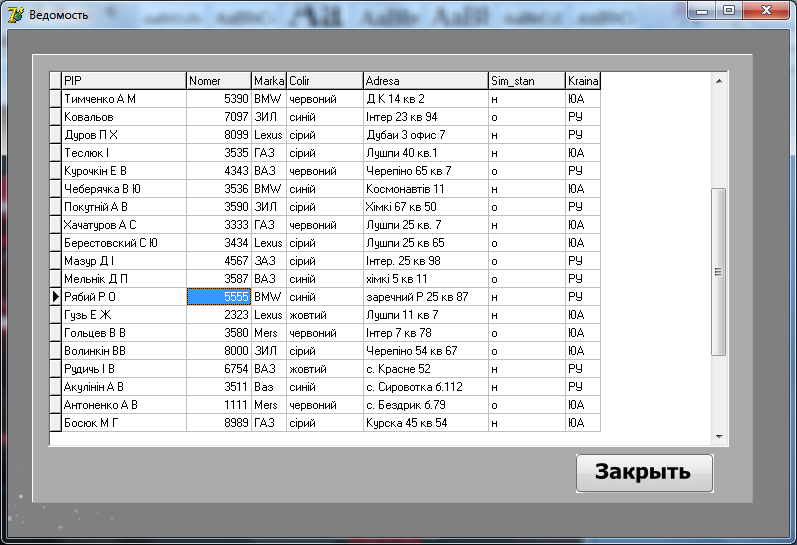Select the cell Гольцев В В
Screen dimensions: 797x545
[124, 333]
